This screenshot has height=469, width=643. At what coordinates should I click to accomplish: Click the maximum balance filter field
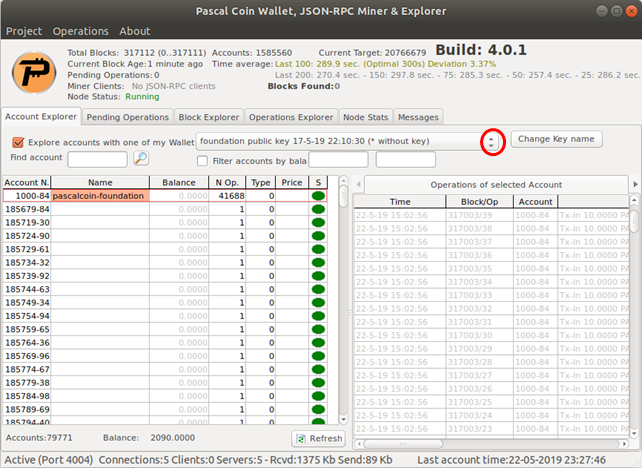(406, 159)
